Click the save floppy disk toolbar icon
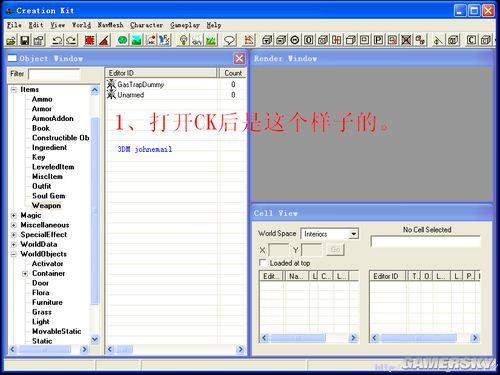 click(x=25, y=40)
